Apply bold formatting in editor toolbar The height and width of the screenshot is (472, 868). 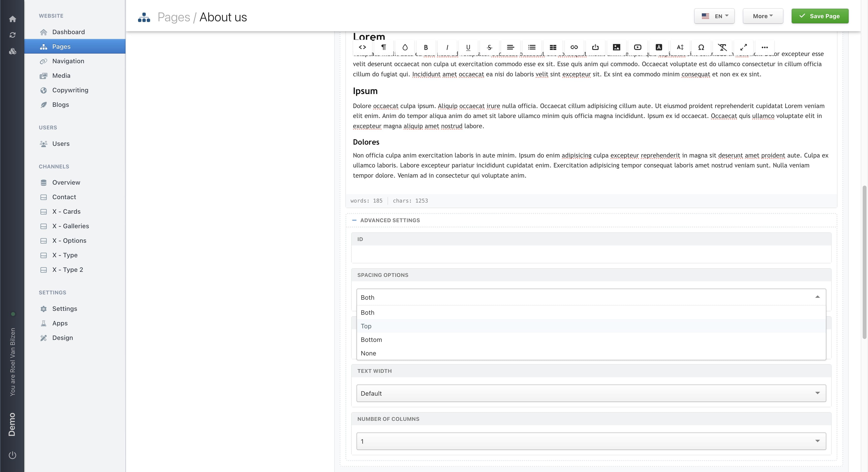(426, 47)
